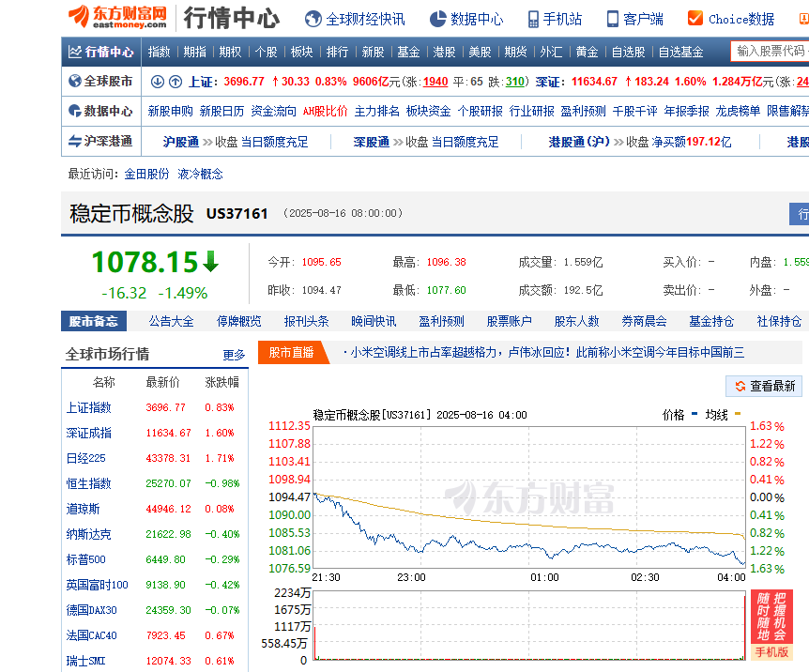The width and height of the screenshot is (809, 672).
Task: Click the stock price 1078.15
Action: point(145,262)
